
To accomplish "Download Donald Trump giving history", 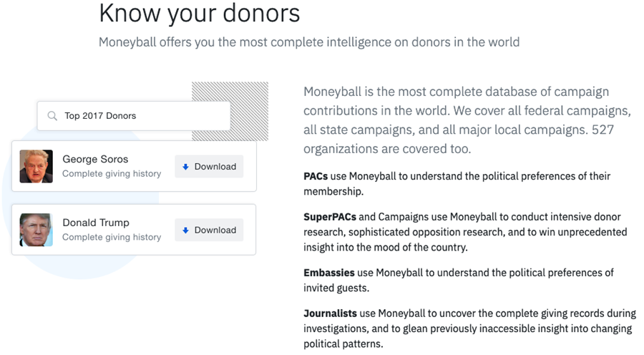I will pos(209,230).
